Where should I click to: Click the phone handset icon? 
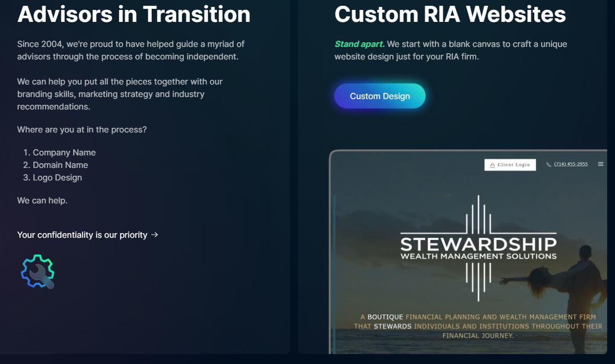(549, 164)
